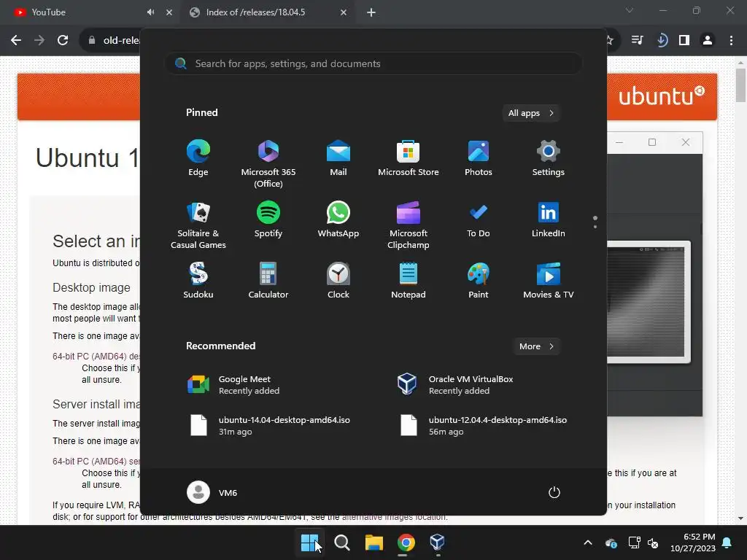Open Chrome profile menu
The image size is (747, 560).
point(708,40)
